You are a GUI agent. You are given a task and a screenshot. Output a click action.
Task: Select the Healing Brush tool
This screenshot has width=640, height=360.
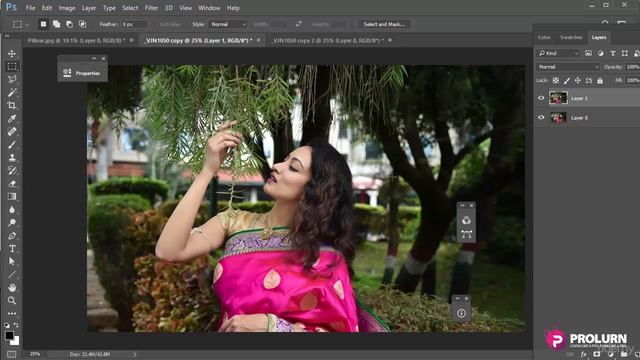[12, 131]
